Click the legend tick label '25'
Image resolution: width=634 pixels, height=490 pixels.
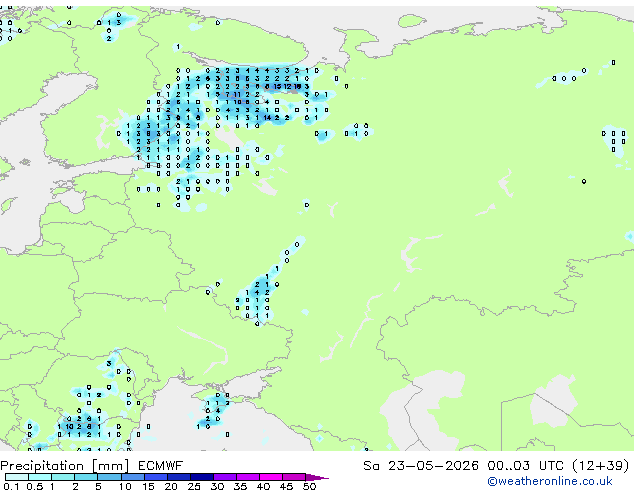(194, 486)
